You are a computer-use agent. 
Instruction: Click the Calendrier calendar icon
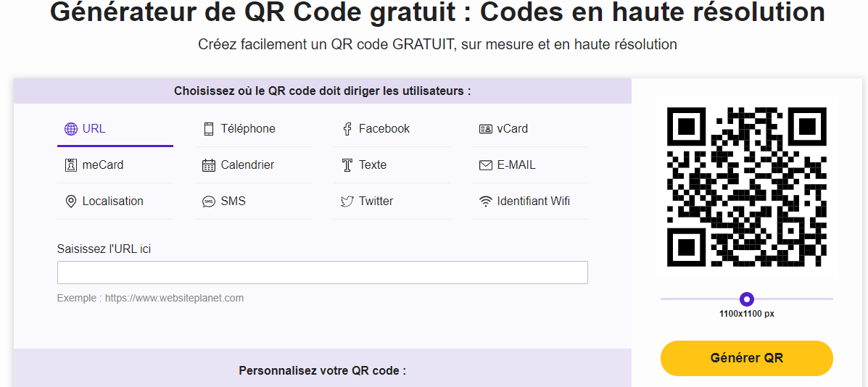click(209, 165)
